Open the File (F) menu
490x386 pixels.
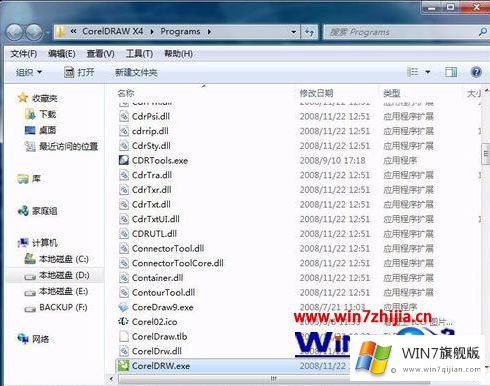(24, 54)
